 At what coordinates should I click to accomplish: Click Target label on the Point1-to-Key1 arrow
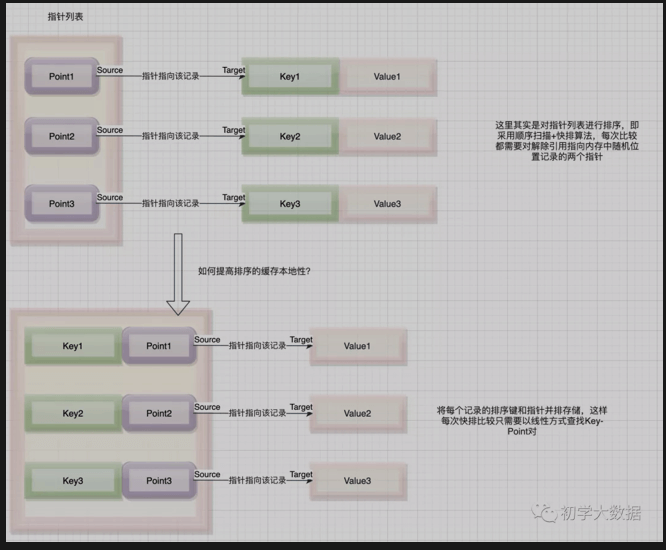(x=234, y=70)
